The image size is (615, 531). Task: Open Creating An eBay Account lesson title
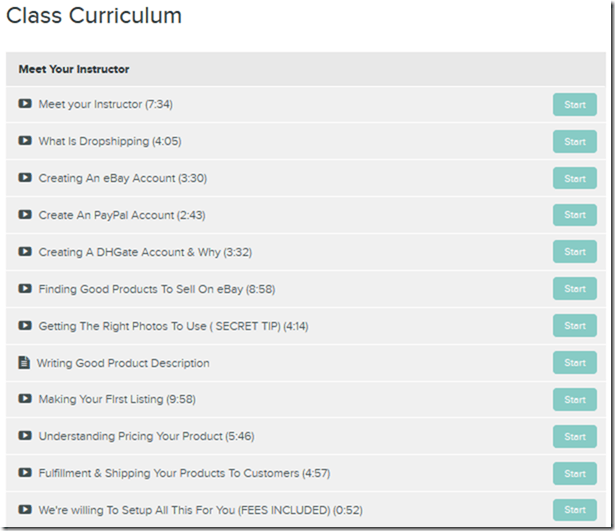122,178
